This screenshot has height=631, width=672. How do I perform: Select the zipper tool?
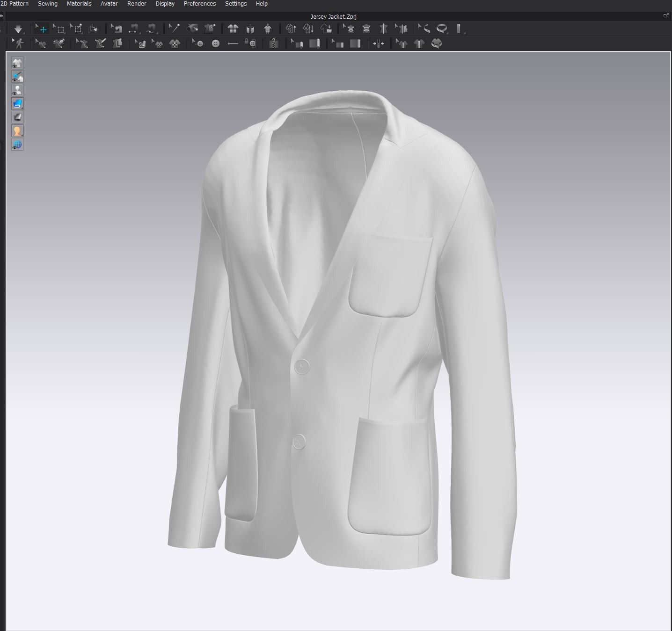point(274,44)
